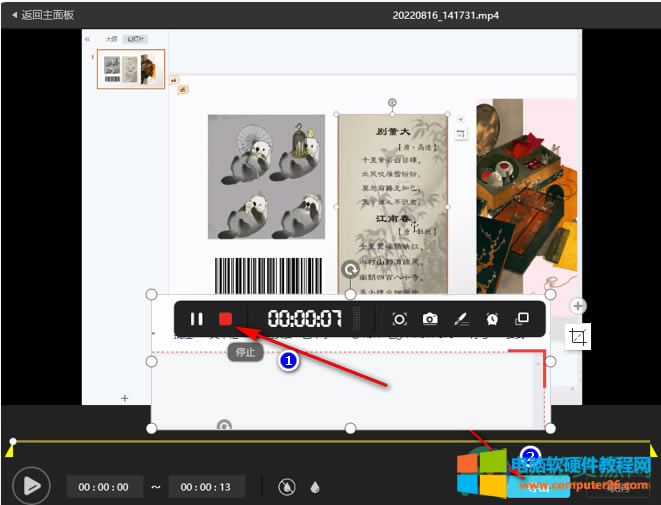The image size is (661, 505).
Task: Click the screenshot camera icon
Action: pos(430,319)
